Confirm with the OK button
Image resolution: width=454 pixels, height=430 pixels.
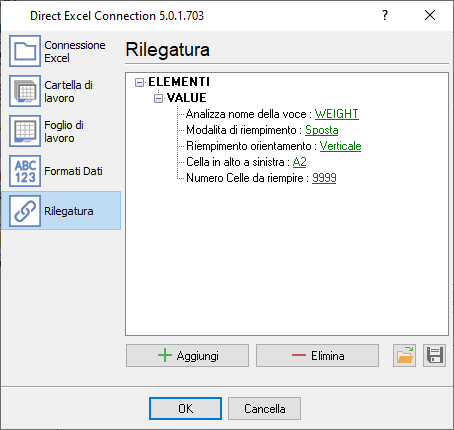click(185, 408)
